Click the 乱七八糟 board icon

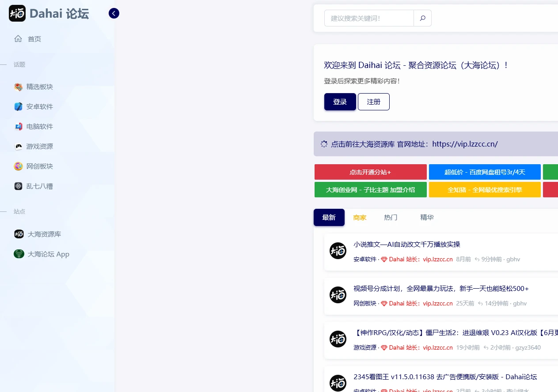tap(18, 186)
